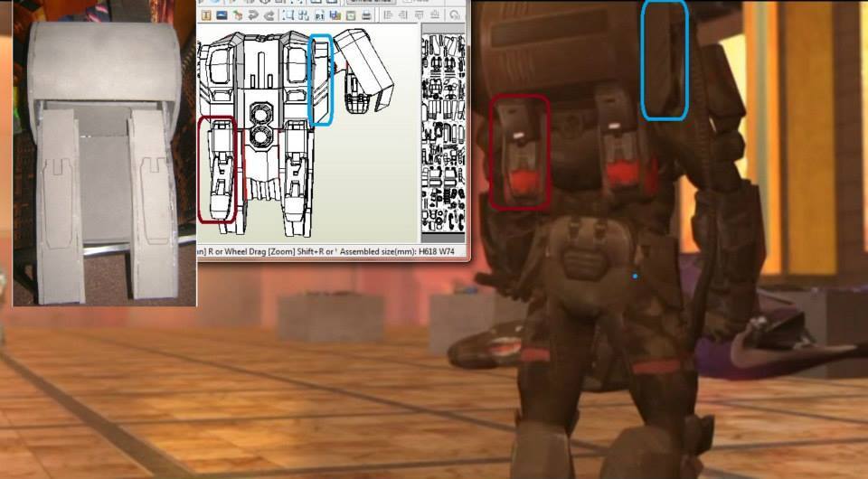Click the align-left toolbar icon
Image resolution: width=868 pixels, height=479 pixels.
(388, 15)
